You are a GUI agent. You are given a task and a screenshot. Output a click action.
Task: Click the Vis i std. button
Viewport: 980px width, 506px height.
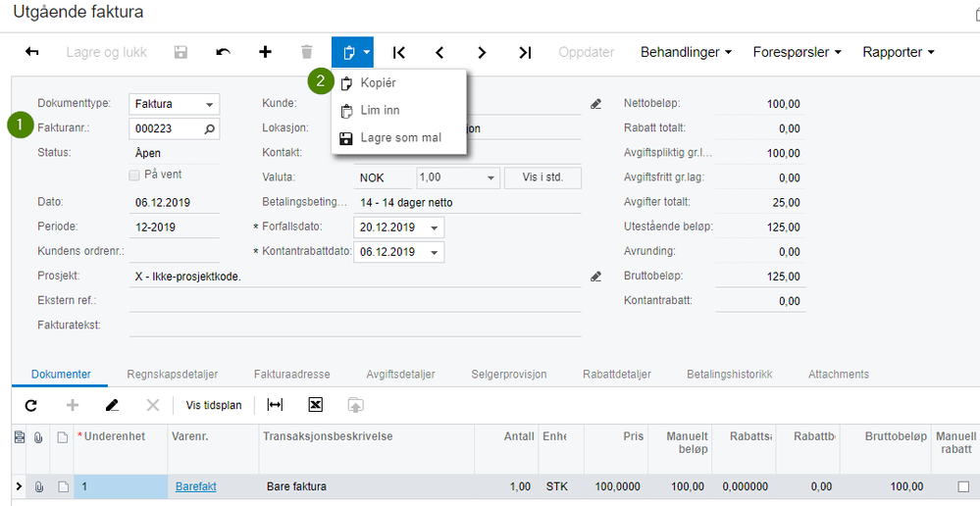tap(542, 177)
